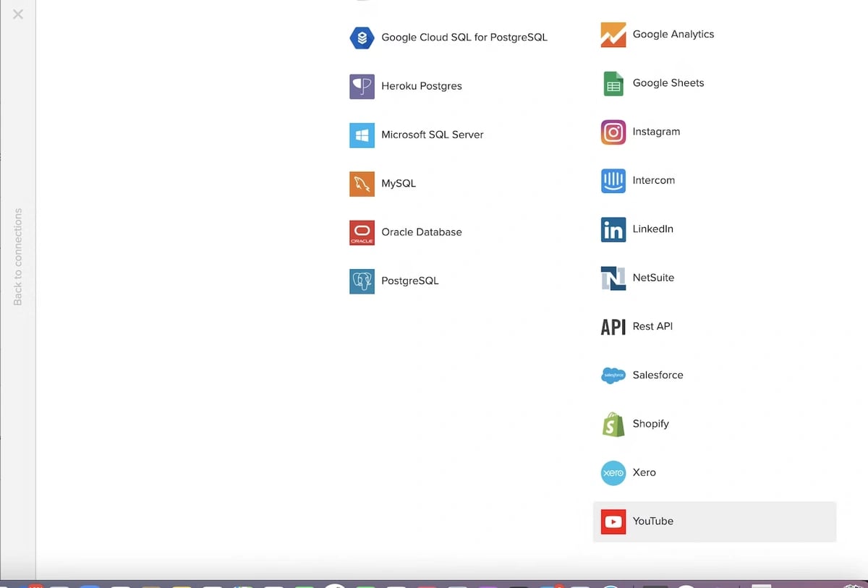868x588 pixels.
Task: Select the Google Analytics icon
Action: (x=613, y=35)
